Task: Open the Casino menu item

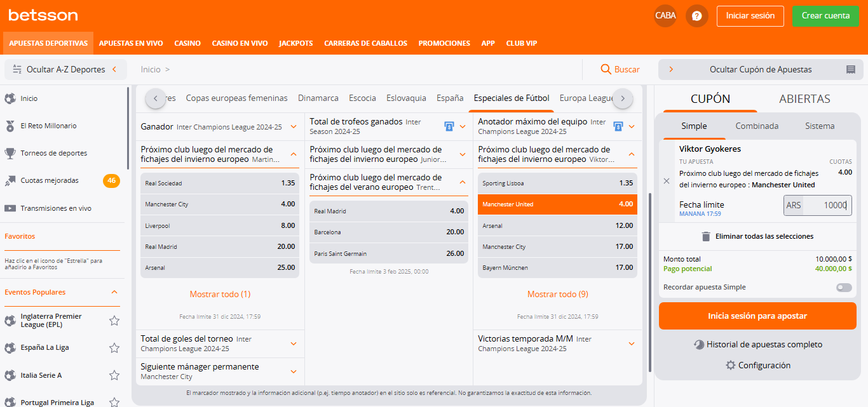Action: [187, 43]
